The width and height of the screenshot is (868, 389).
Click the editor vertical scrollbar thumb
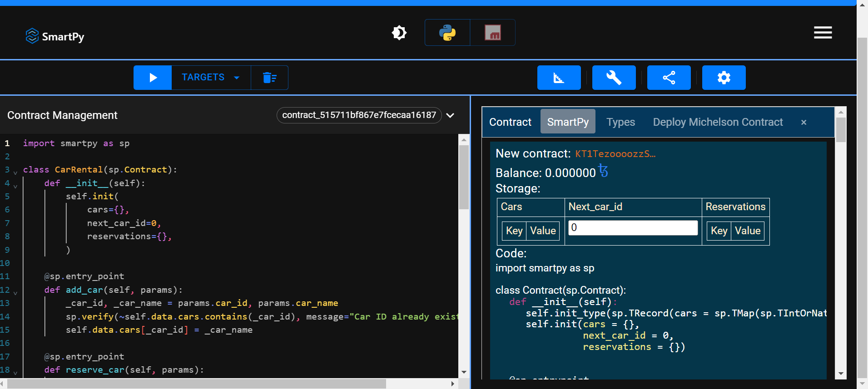[464, 177]
